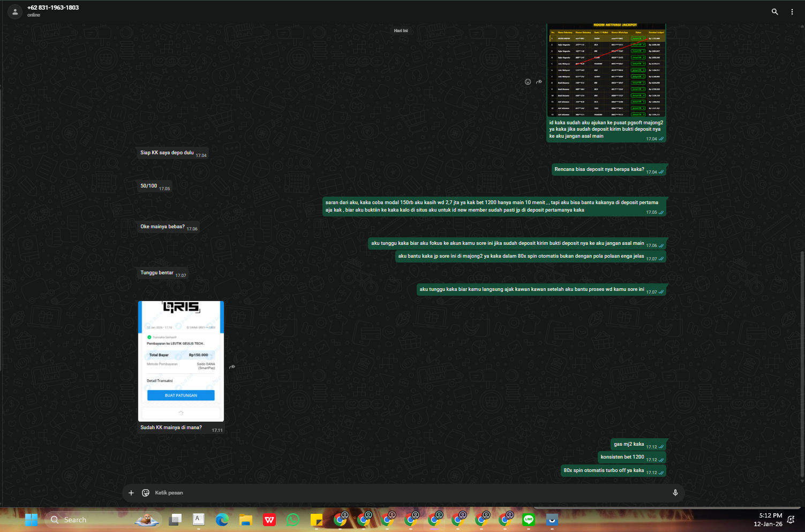
Task: Open LINE from the taskbar
Action: coord(529,520)
